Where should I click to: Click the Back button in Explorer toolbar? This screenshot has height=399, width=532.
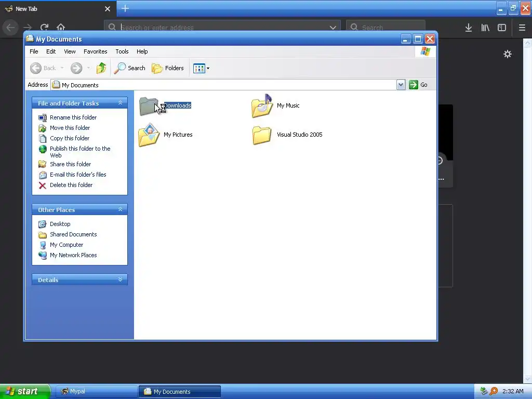click(x=43, y=68)
